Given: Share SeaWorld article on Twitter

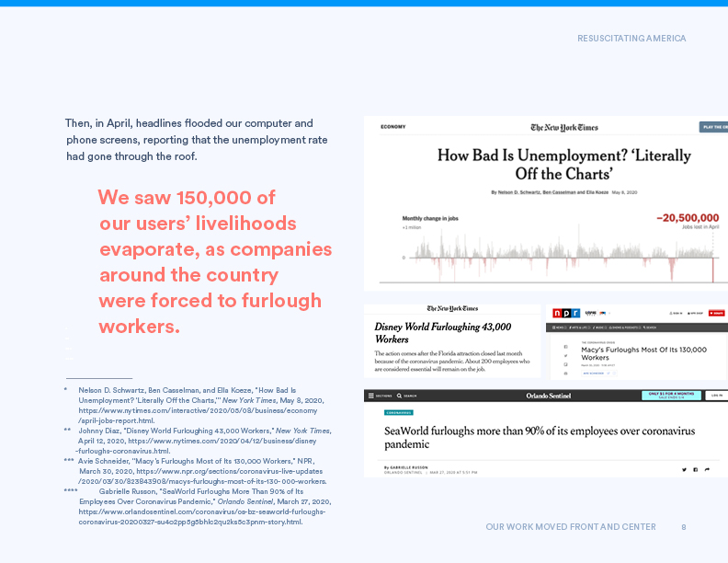Looking at the screenshot, I should point(684,470).
